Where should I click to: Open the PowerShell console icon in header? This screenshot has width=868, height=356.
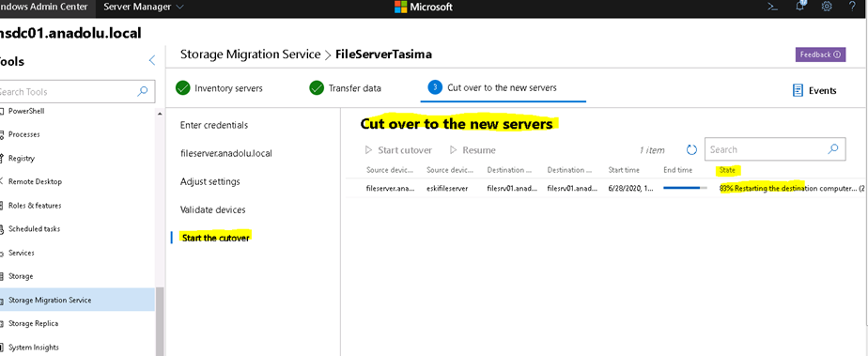771,7
